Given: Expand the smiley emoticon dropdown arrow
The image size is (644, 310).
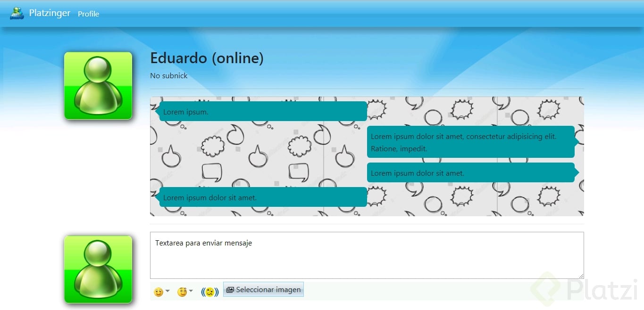Looking at the screenshot, I should pos(167,291).
